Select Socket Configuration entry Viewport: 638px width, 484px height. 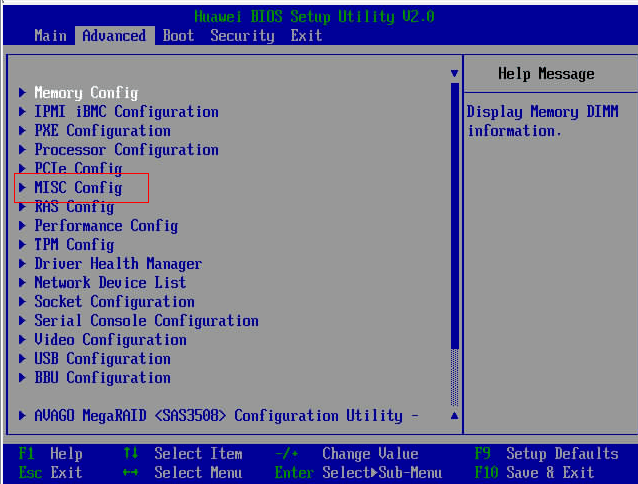[x=114, y=302]
